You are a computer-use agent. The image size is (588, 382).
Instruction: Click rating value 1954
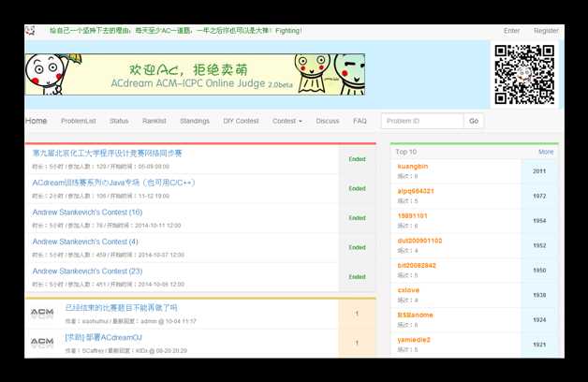539,220
